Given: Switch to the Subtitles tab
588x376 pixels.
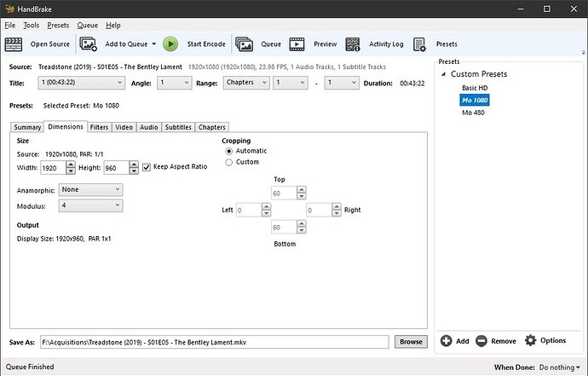Looking at the screenshot, I should pos(178,127).
